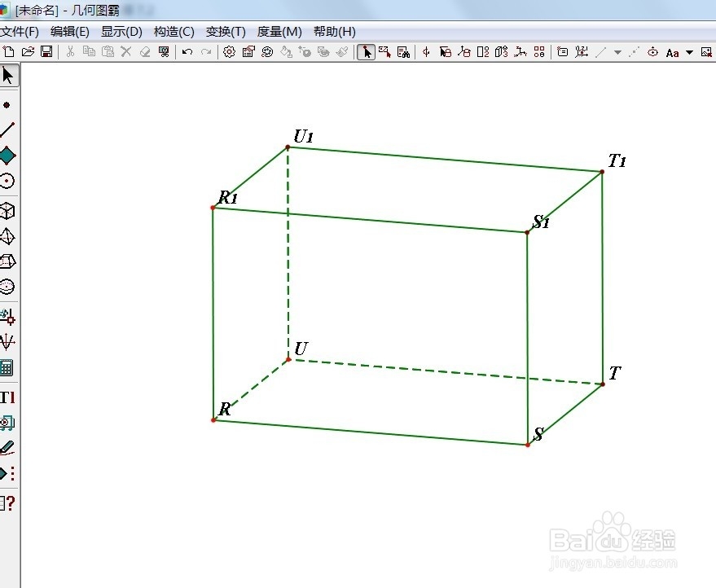Click vertex point T1 on the cuboid
Viewport: 716px width, 588px height.
click(x=602, y=172)
